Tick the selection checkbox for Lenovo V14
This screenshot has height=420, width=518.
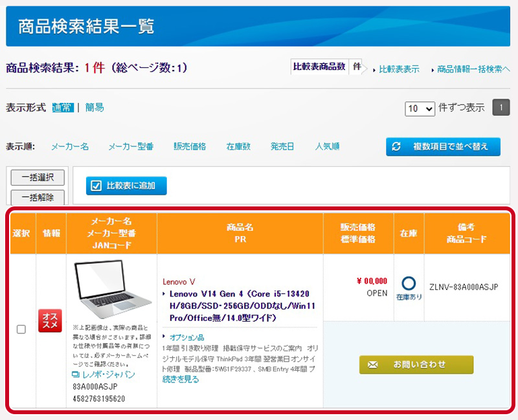tap(21, 329)
